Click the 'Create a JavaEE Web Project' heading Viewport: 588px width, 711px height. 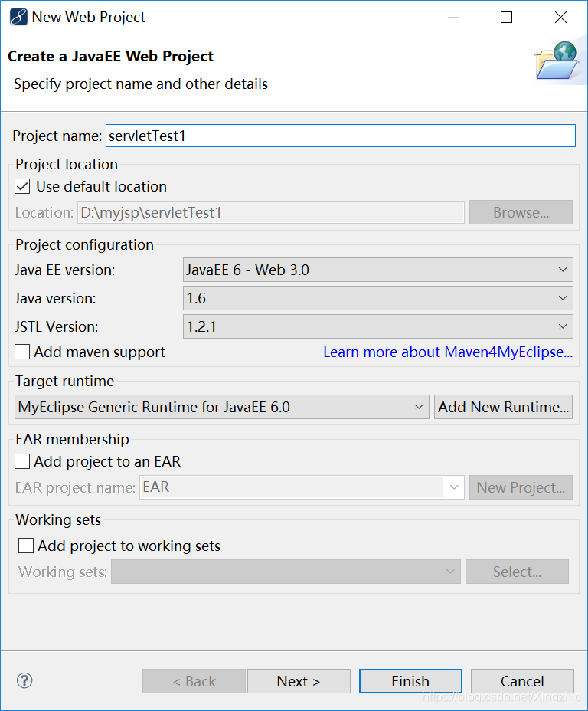coord(110,56)
